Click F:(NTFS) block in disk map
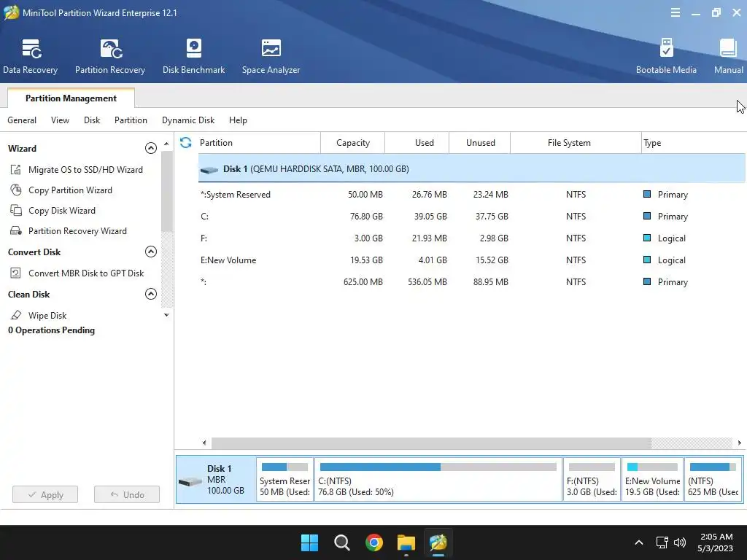The image size is (747, 560). point(592,480)
